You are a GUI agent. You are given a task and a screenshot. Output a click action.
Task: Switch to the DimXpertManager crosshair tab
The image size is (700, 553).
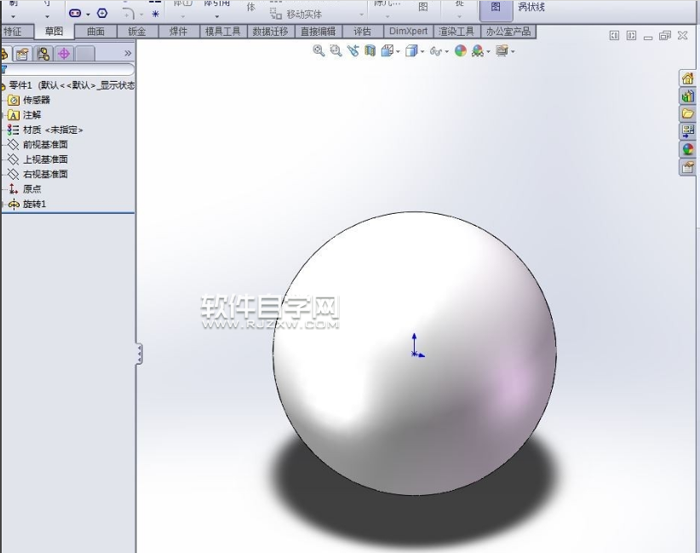(64, 54)
